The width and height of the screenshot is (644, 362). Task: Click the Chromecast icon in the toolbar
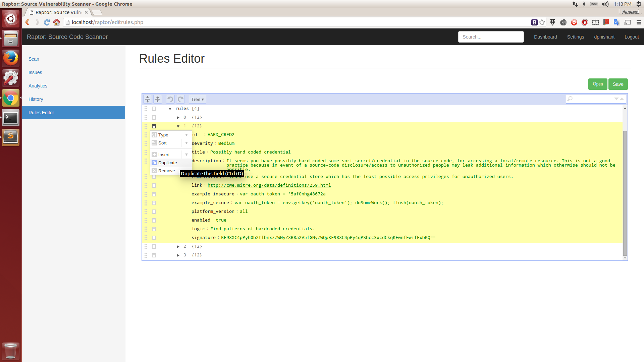coord(628,22)
